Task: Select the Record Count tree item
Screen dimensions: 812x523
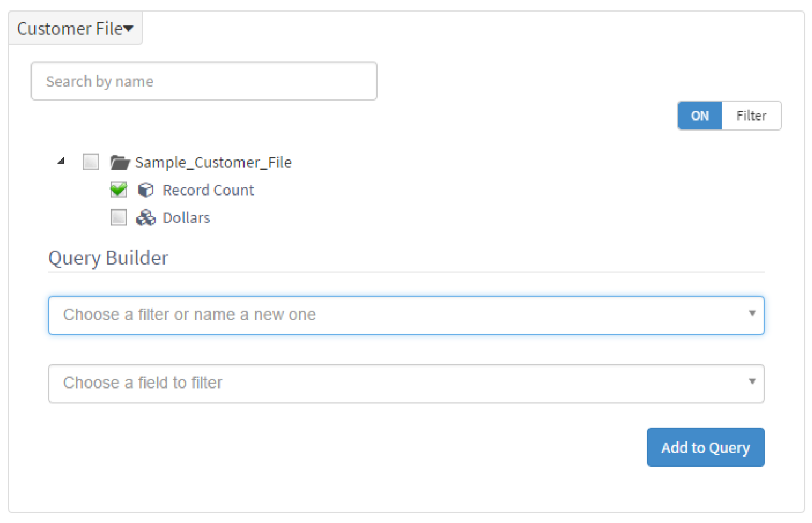Action: pyautogui.click(x=209, y=190)
